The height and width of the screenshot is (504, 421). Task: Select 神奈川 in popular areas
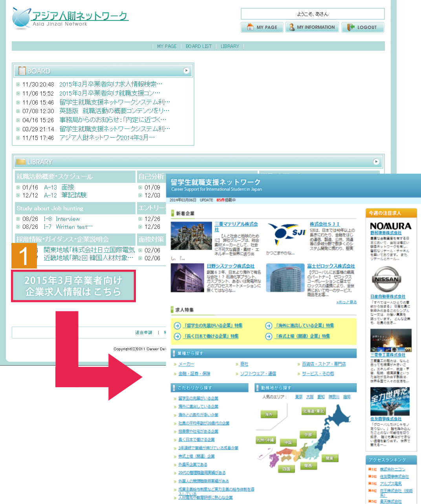coord(334,397)
